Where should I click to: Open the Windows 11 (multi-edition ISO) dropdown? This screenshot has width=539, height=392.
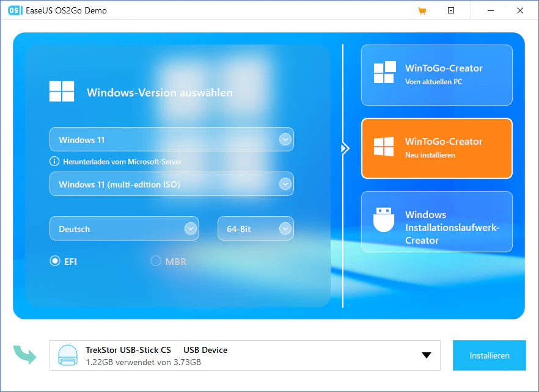point(172,184)
